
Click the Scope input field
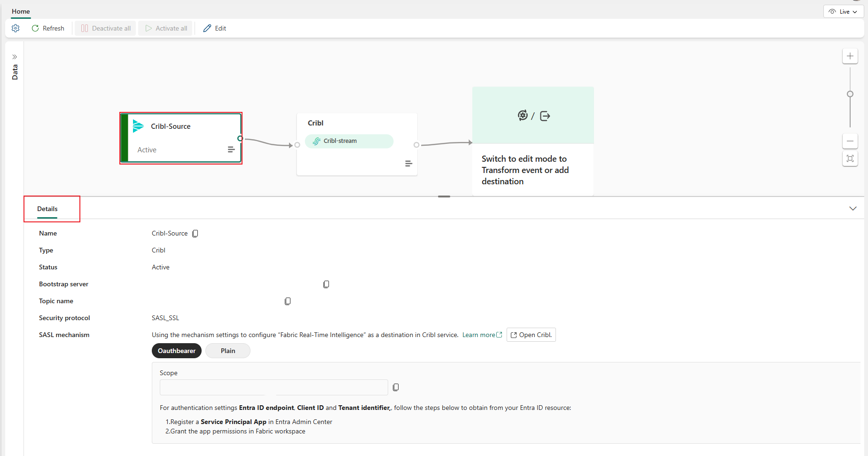pyautogui.click(x=274, y=387)
